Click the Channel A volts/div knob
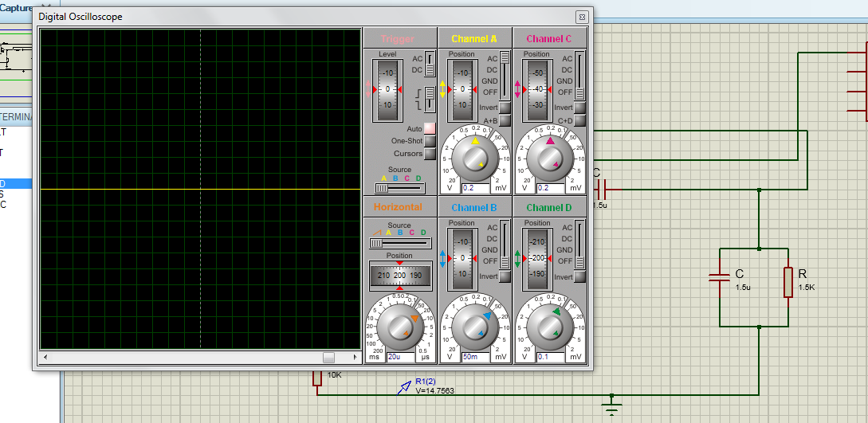Image resolution: width=868 pixels, height=423 pixels. click(x=474, y=160)
